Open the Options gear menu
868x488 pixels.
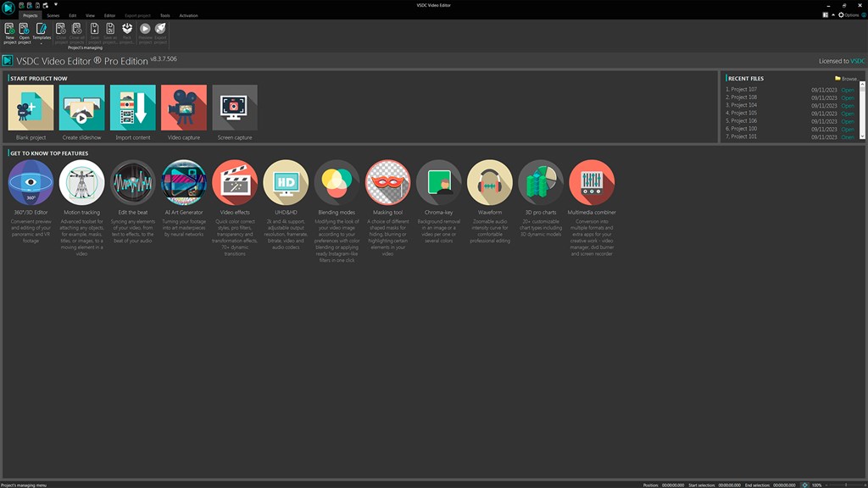(849, 15)
